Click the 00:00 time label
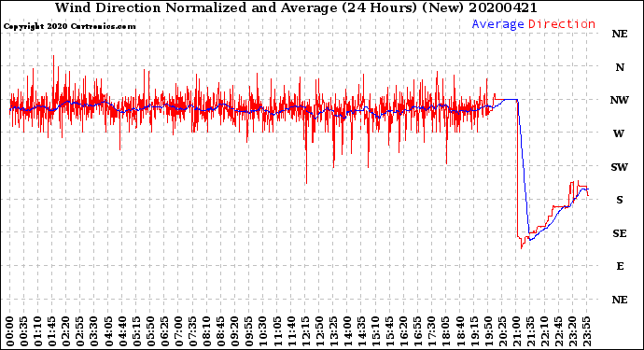 pos(10,331)
